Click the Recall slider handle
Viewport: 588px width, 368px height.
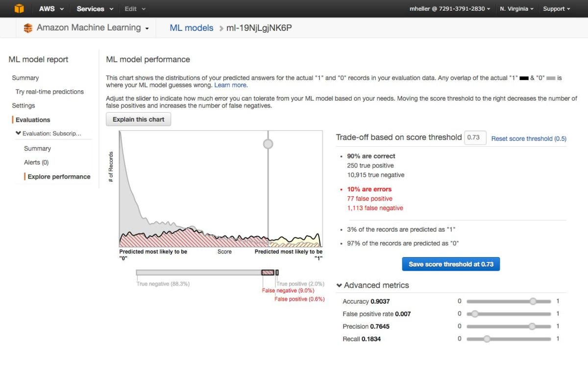pos(487,339)
